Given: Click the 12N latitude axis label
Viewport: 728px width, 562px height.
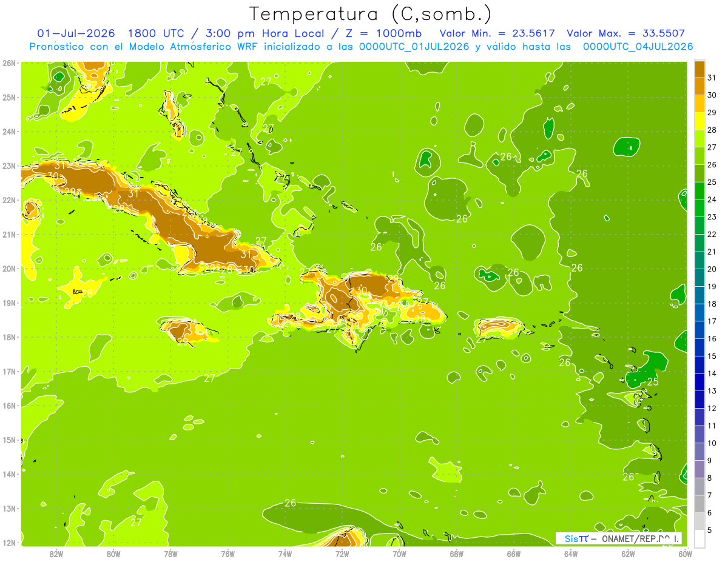Looking at the screenshot, I should coord(8,543).
